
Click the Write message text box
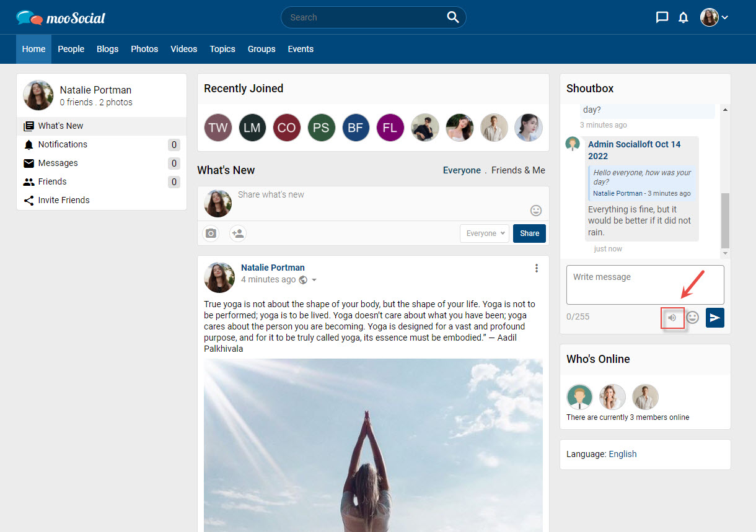click(645, 285)
